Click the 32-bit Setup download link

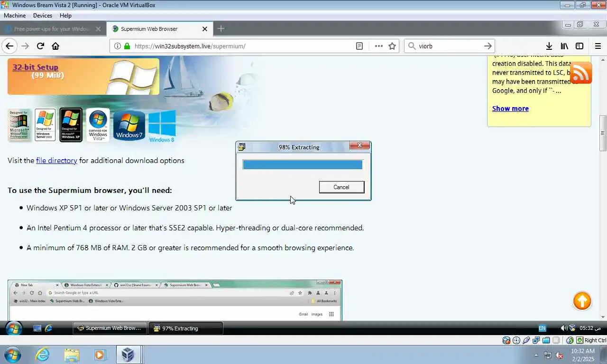click(x=35, y=67)
